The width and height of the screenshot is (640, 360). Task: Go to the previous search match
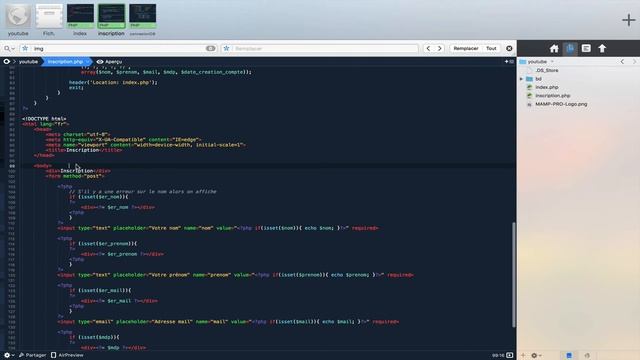click(x=428, y=48)
